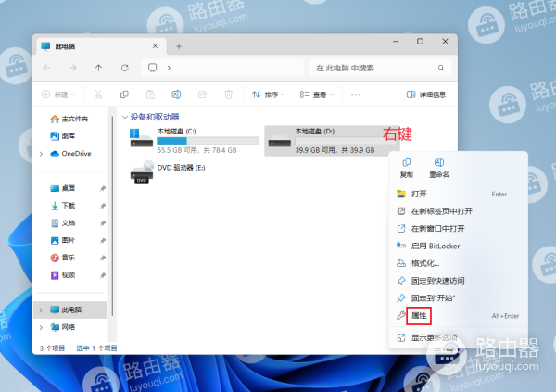Click the pin icon beside 文档

[x=103, y=223]
